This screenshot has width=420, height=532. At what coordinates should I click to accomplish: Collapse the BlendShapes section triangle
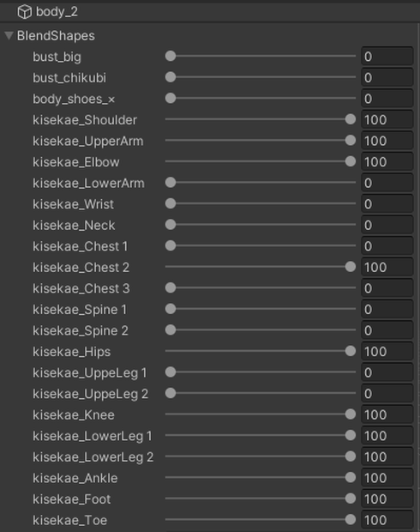click(x=9, y=35)
